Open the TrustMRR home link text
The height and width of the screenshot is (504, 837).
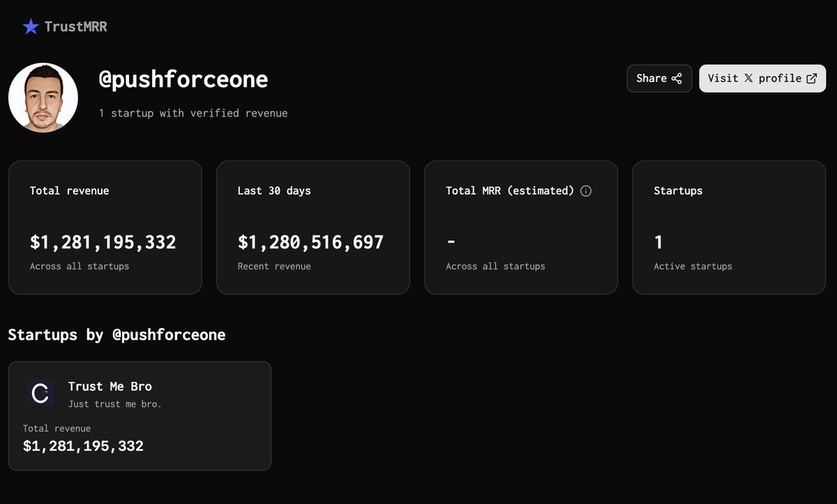coord(75,27)
